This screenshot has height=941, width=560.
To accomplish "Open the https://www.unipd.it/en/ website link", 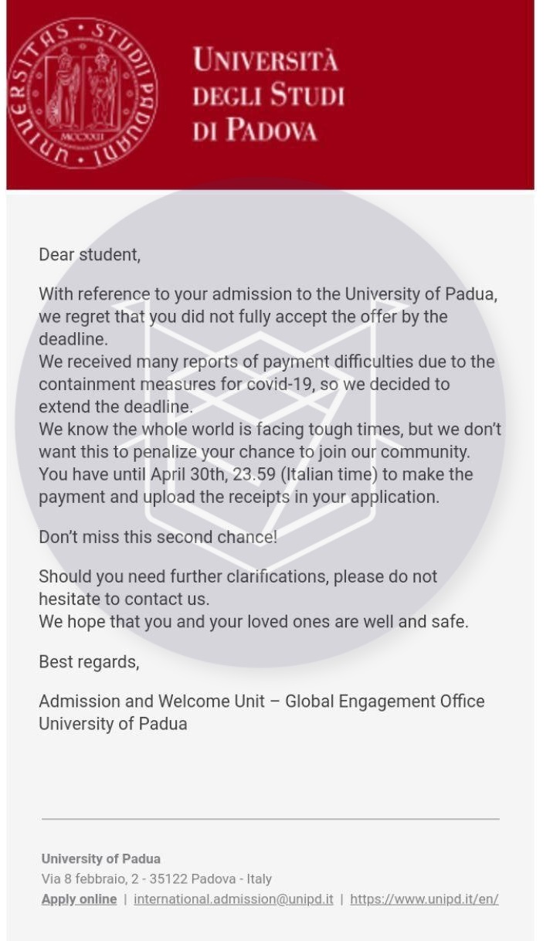I will click(424, 899).
